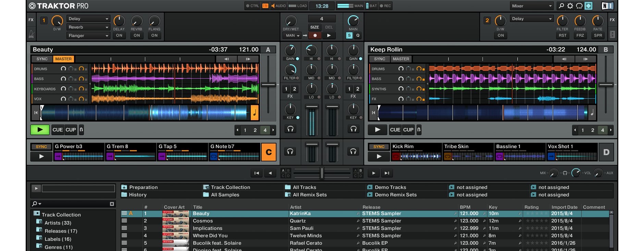Click the search magnifier icon in header
Image resolution: width=644 pixels, height=251 pixels.
561,6
